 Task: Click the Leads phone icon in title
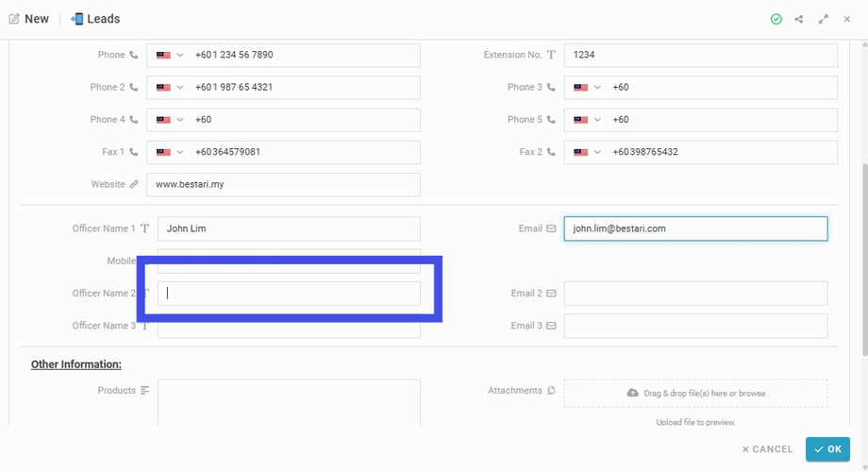[77, 19]
